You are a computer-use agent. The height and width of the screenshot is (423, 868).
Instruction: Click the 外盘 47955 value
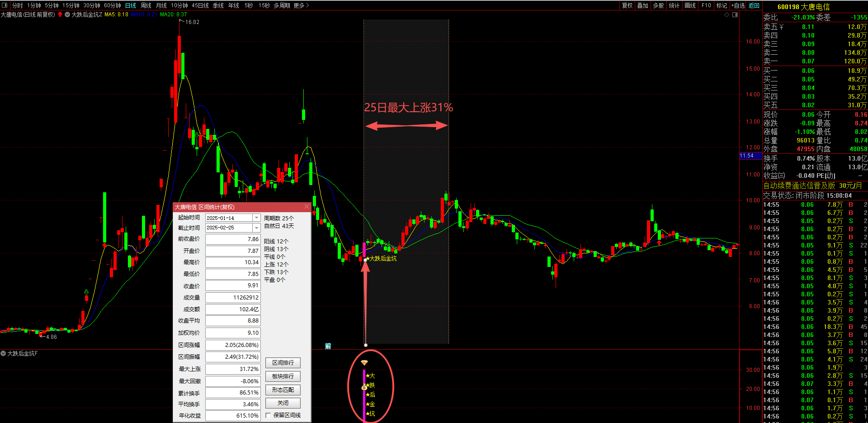806,149
